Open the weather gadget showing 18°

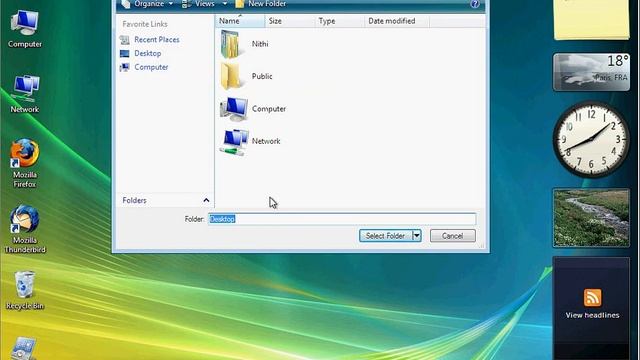[591, 72]
